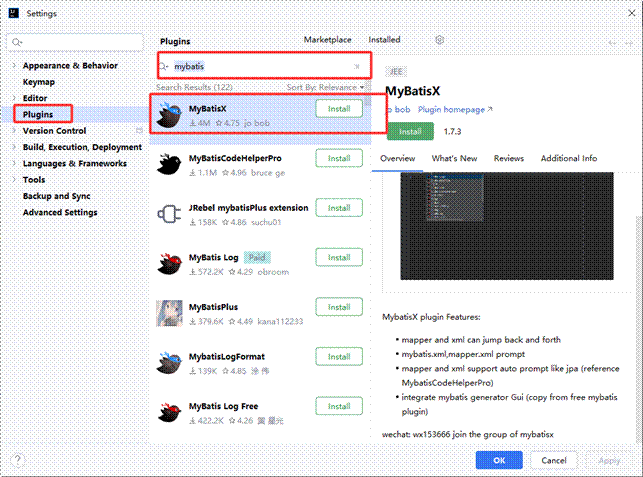Click the Paid tag on MyBatis Log

pos(257,258)
